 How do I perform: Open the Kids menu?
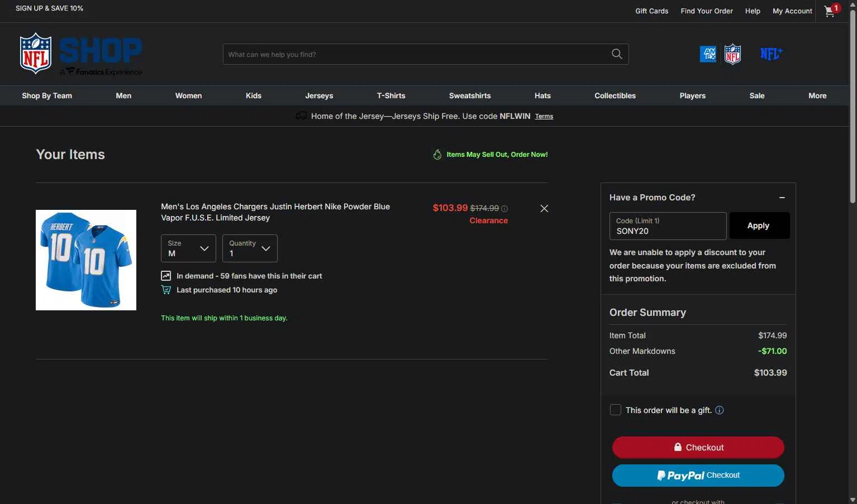(254, 96)
